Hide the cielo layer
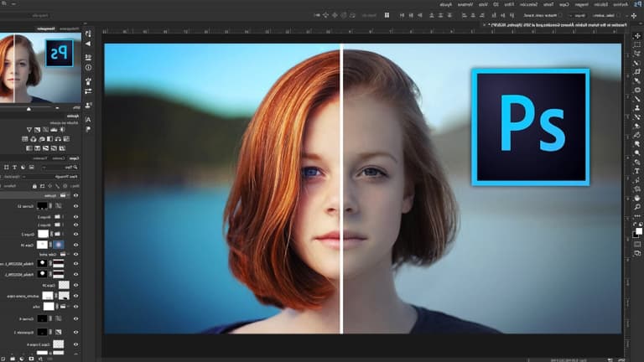The width and height of the screenshot is (644, 362). click(x=75, y=307)
